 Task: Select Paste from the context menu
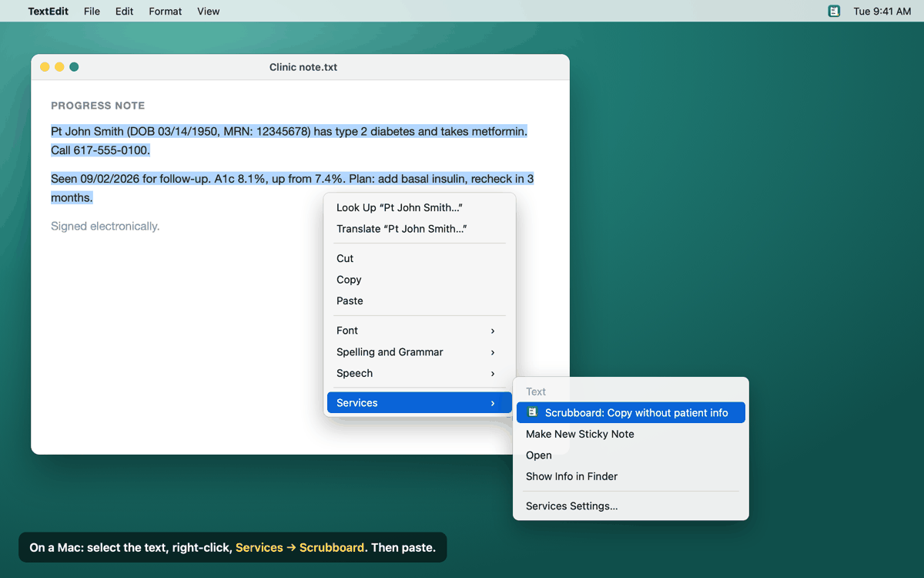pos(420,301)
